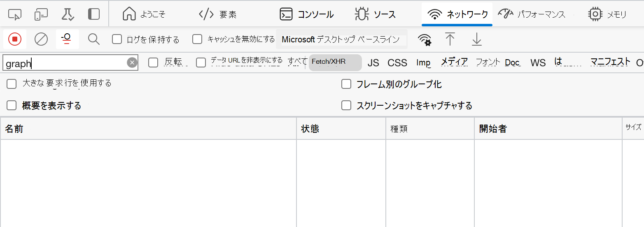Open the network search magnifier
The height and width of the screenshot is (227, 644).
94,39
